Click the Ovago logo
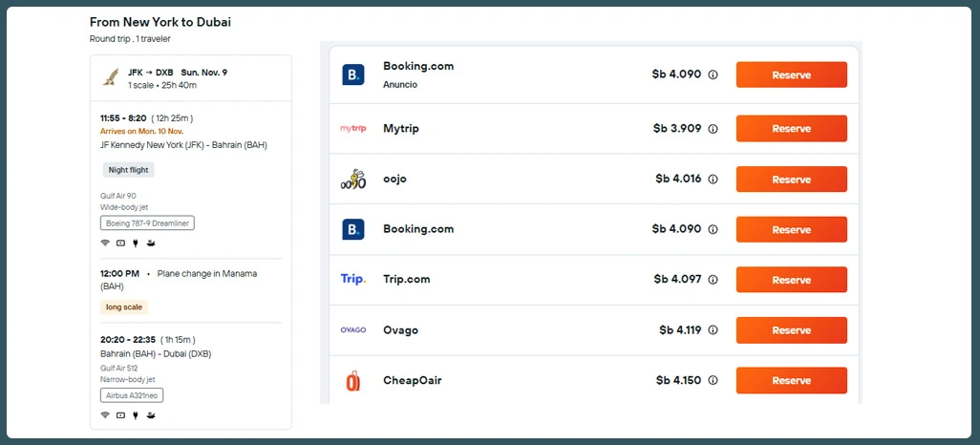980x445 pixels. click(353, 330)
